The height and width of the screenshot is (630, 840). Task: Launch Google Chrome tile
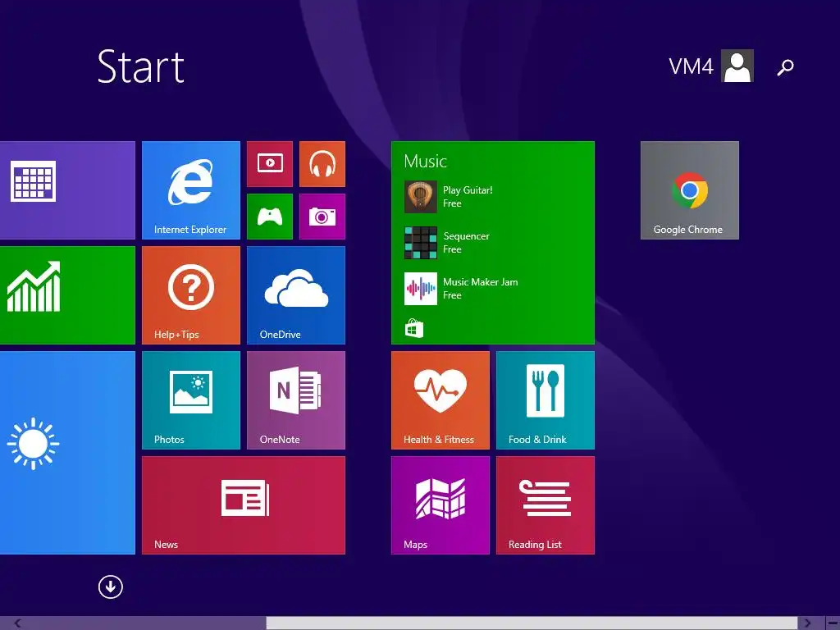point(689,190)
